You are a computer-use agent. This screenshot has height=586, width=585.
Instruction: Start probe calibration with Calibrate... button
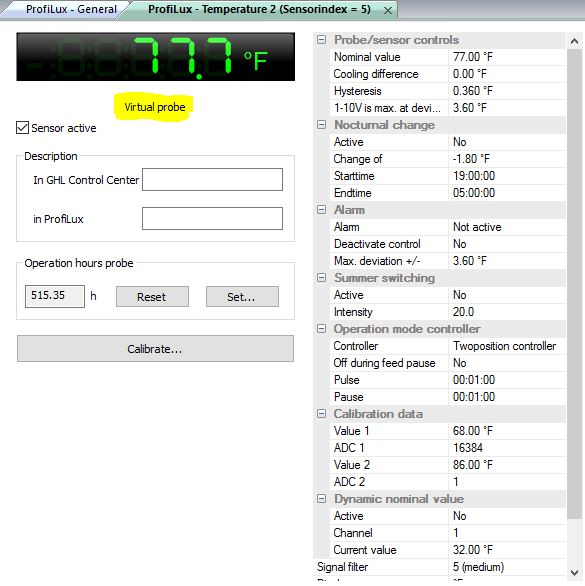point(155,349)
